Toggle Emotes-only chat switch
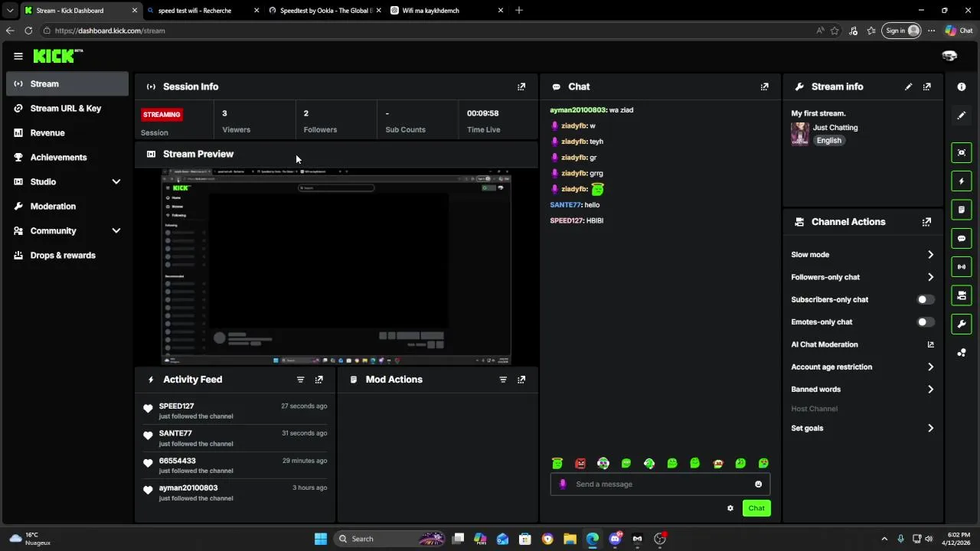Screen dimensions: 980x551 (x=925, y=322)
